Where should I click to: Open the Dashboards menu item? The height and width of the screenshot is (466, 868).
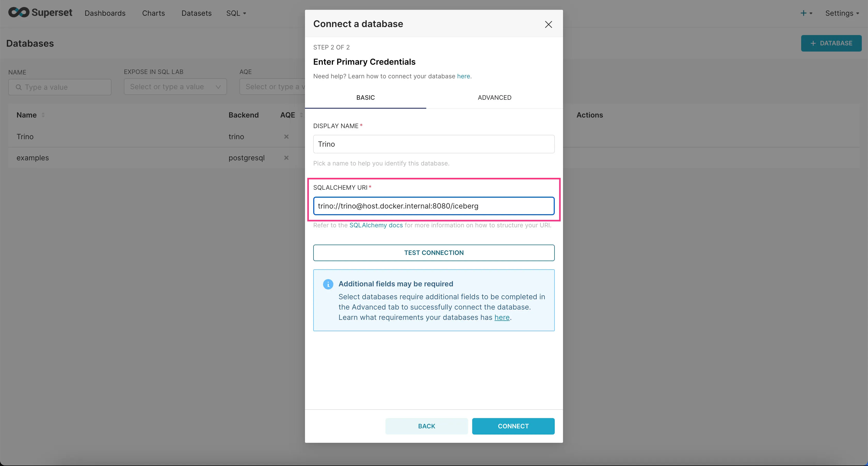pos(105,13)
